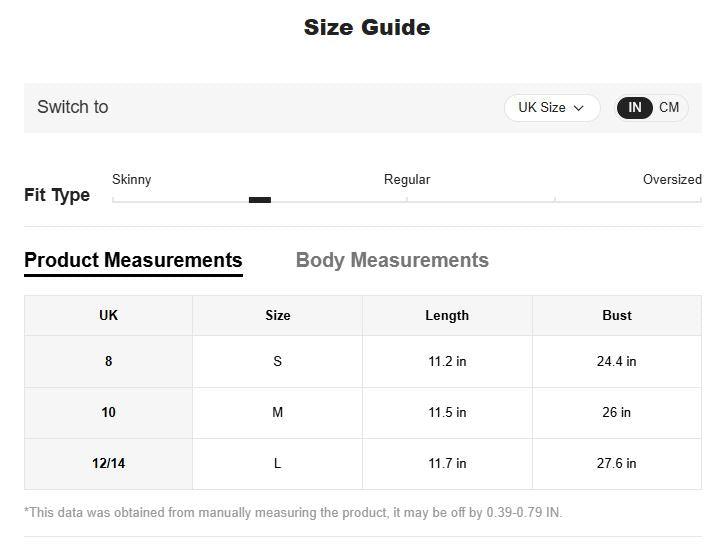Select the UK 8 row
Screen dimensions: 719x548
click(x=108, y=361)
